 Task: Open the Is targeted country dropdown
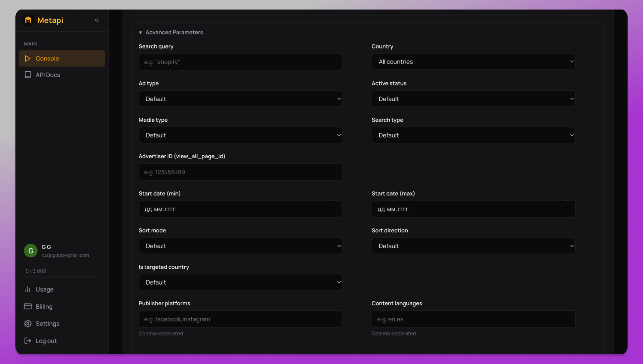coord(240,282)
